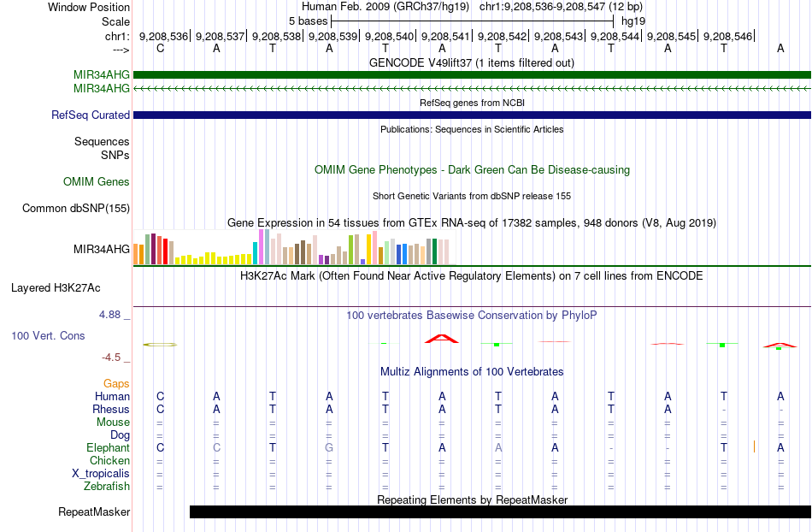This screenshot has height=532, width=812.
Task: Click the Elephant species label
Action: tap(109, 447)
